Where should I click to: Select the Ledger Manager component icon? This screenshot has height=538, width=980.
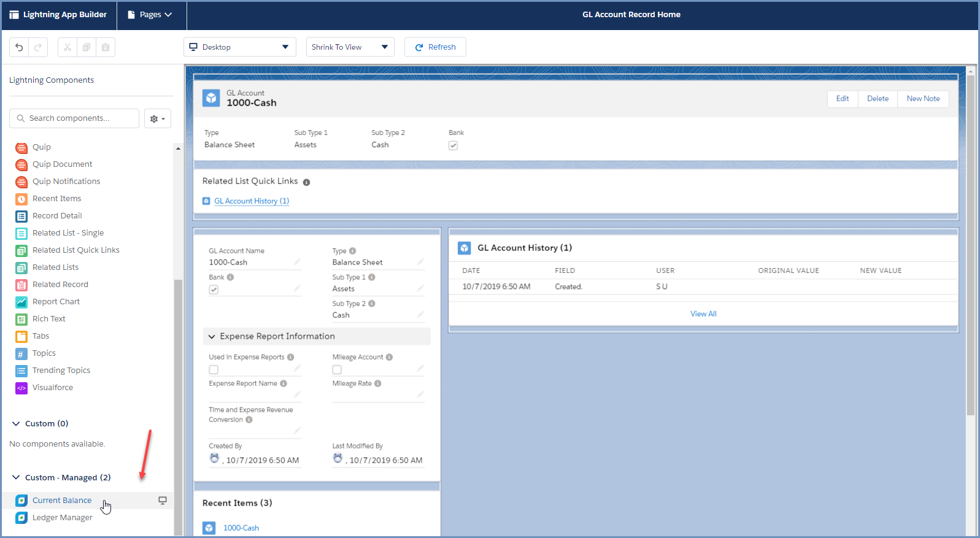click(x=21, y=518)
